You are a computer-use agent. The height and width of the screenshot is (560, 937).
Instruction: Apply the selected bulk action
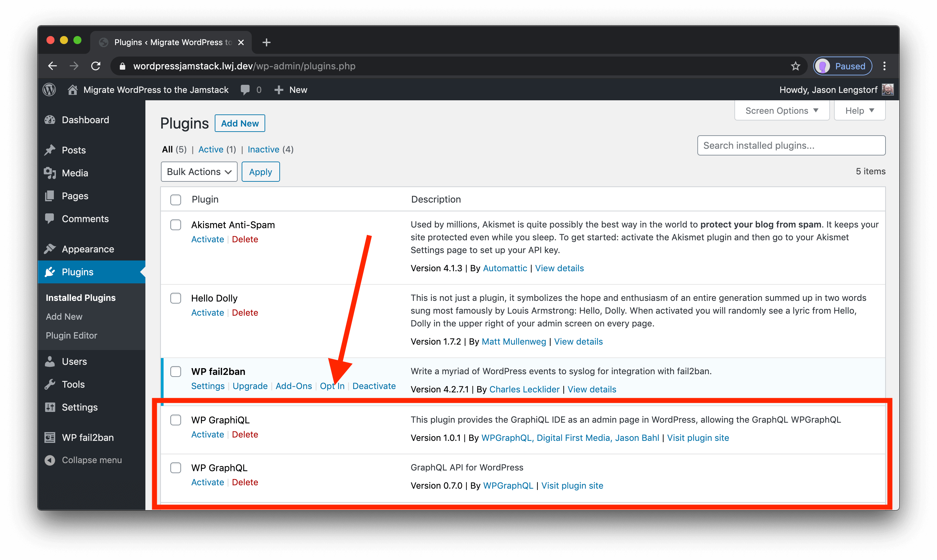point(260,171)
